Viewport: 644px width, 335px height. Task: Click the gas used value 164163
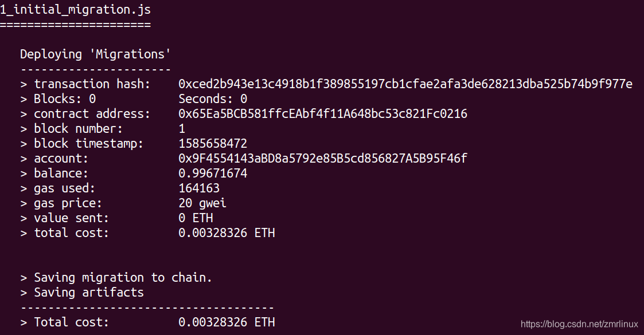(x=199, y=188)
